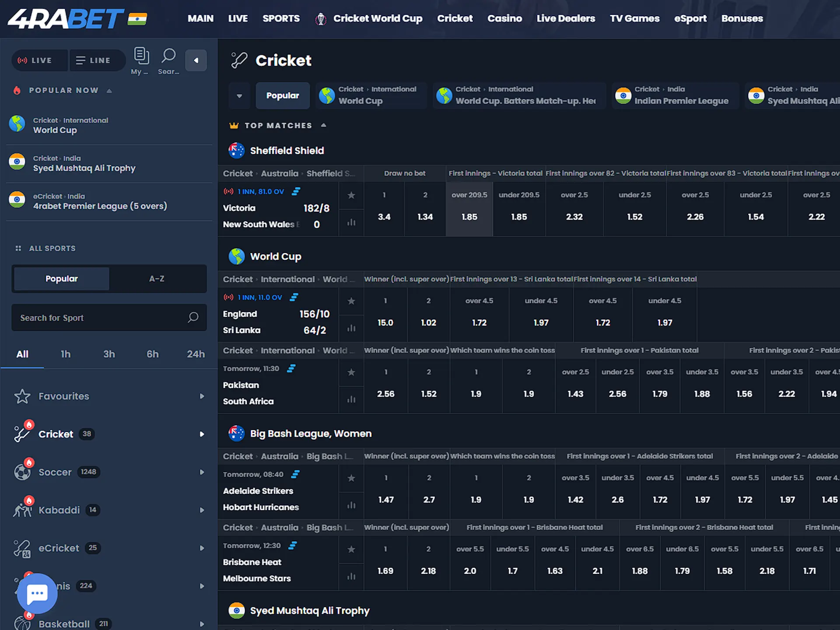Bet on Sri Lanka winner at 1.02

point(428,315)
